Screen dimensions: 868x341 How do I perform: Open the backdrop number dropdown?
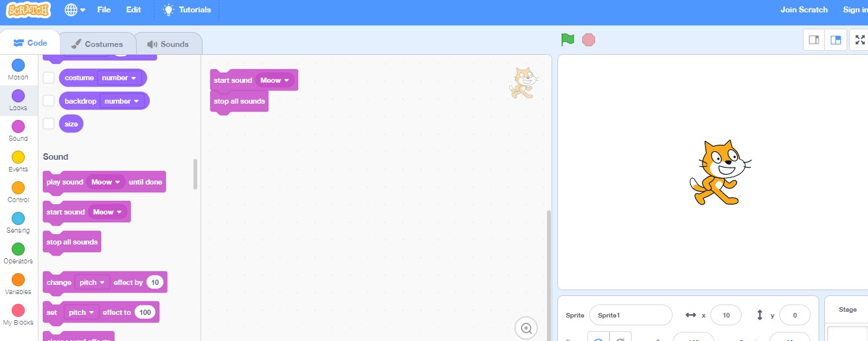point(122,101)
